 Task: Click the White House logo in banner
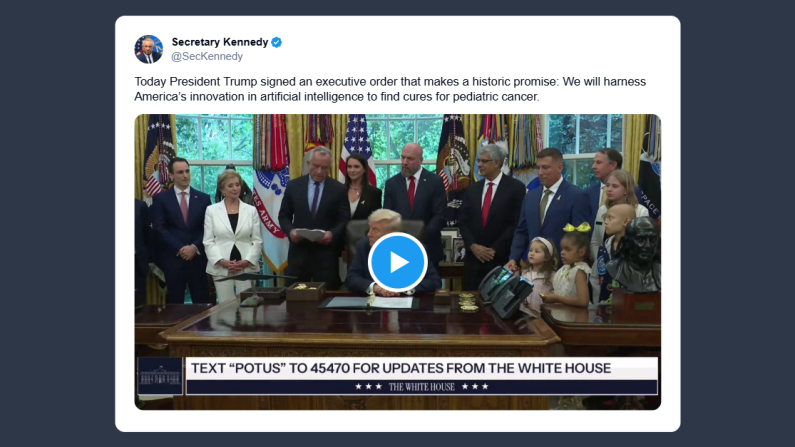tap(160, 376)
